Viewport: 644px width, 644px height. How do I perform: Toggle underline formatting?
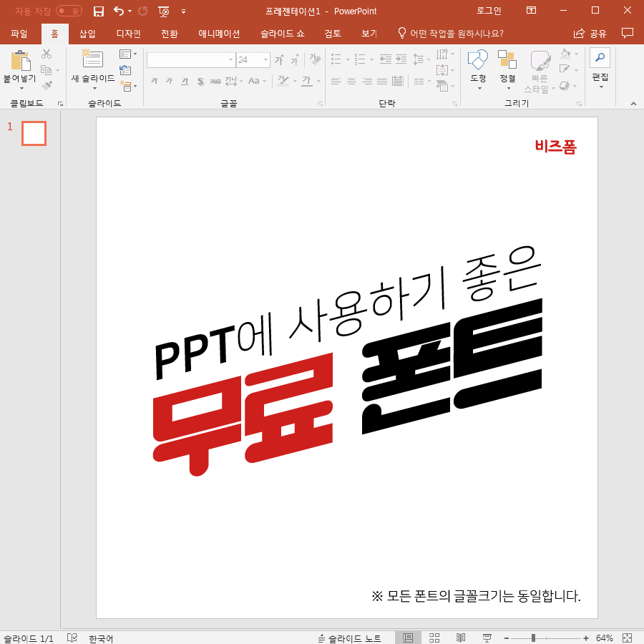tap(184, 82)
